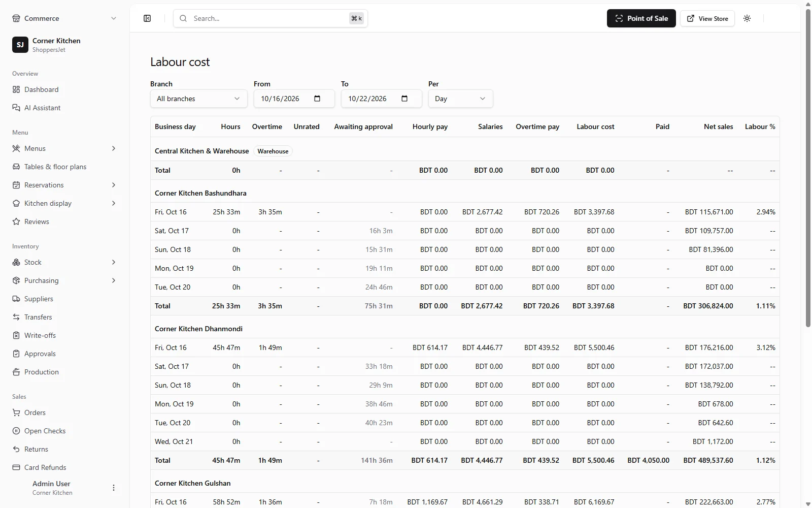Click the Net sales column header
The height and width of the screenshot is (508, 812).
click(718, 126)
